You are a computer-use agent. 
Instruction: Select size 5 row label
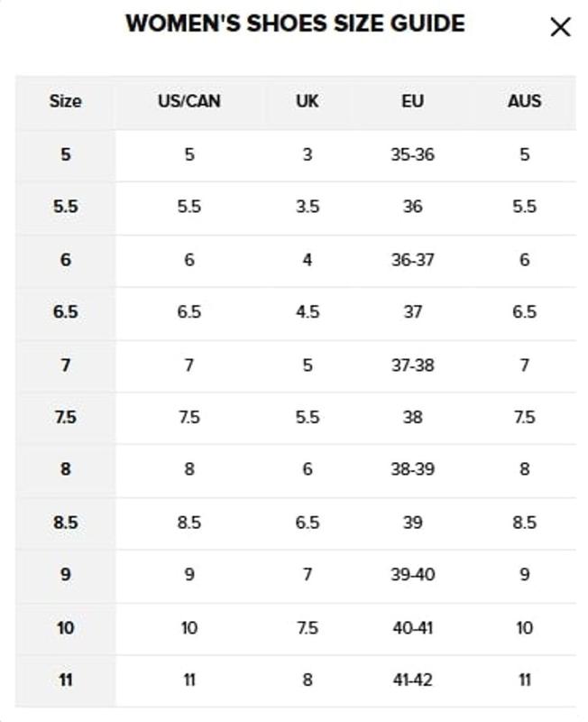pyautogui.click(x=65, y=154)
